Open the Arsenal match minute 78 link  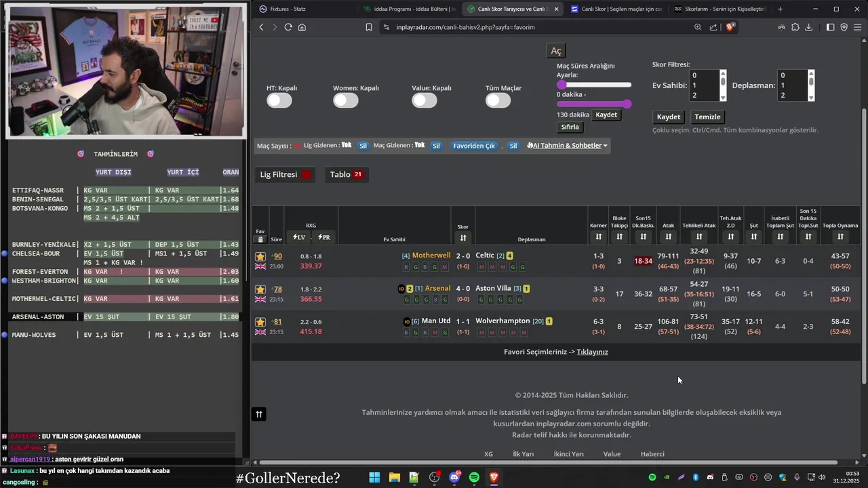coord(277,289)
